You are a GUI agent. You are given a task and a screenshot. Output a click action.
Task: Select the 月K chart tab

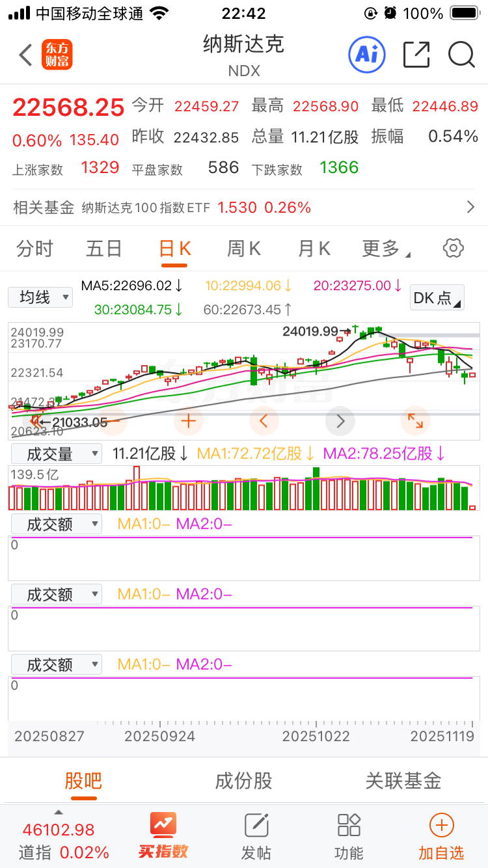pos(314,249)
